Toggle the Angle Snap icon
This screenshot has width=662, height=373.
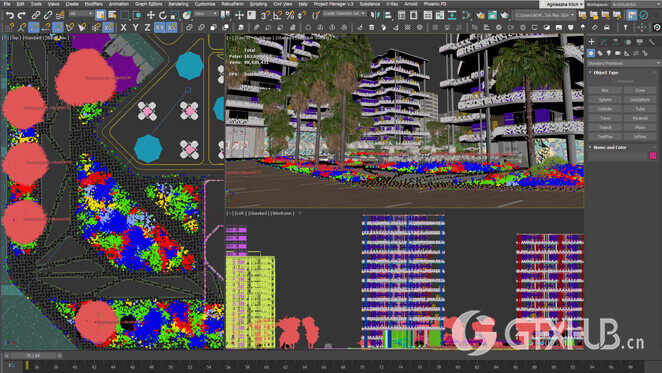(277, 15)
